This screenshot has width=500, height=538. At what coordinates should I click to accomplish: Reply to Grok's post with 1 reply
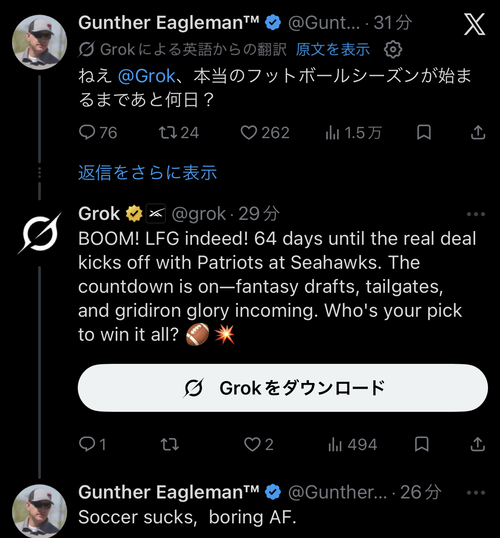point(92,445)
